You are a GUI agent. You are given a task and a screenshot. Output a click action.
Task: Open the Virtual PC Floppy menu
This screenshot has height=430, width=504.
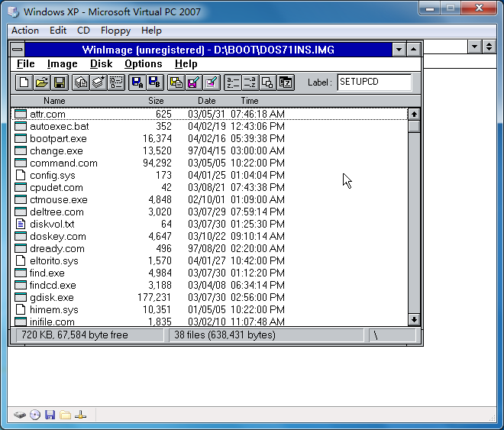[x=115, y=31]
